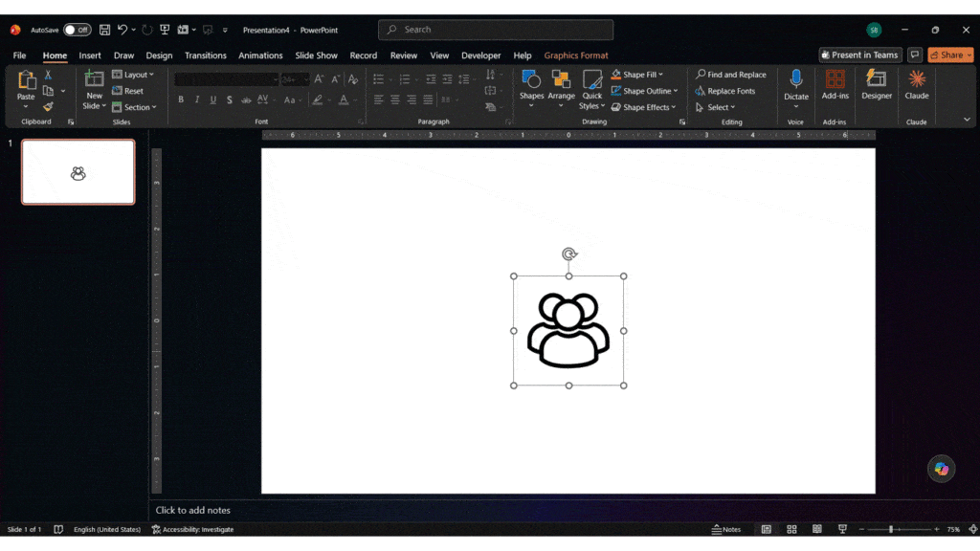
Task: Click Present in Teams button
Action: 860,55
